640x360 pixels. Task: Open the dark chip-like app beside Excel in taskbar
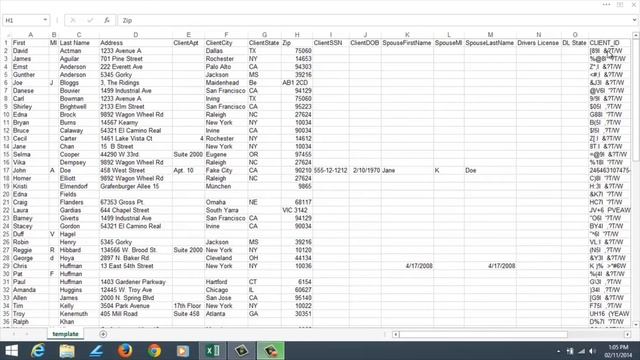pos(241,351)
